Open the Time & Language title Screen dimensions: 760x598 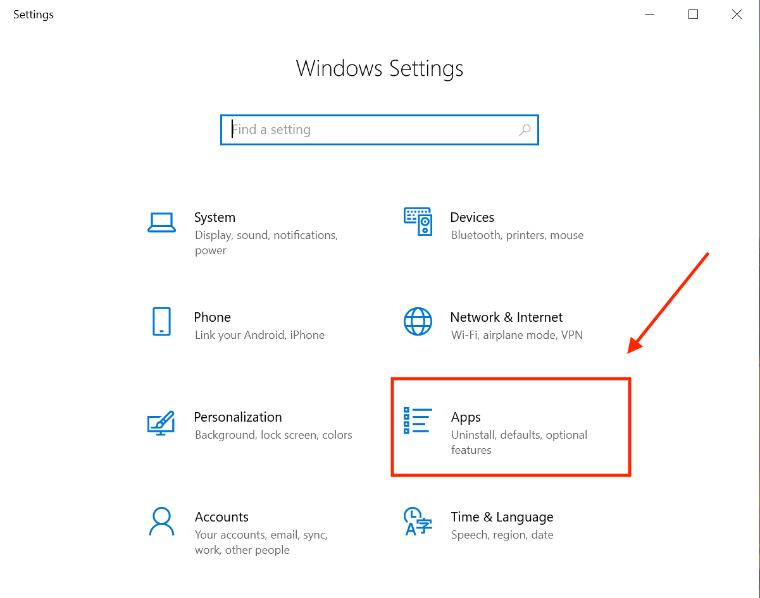pos(502,518)
